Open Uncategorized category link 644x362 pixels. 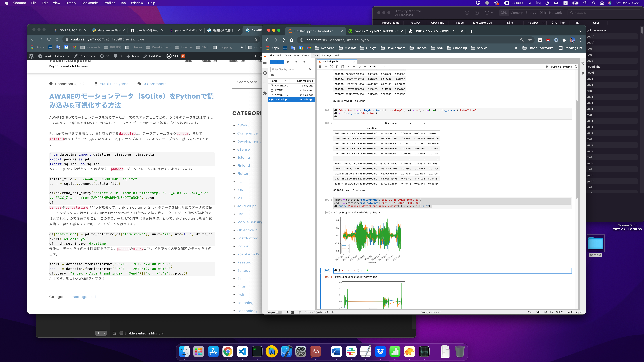point(83,297)
